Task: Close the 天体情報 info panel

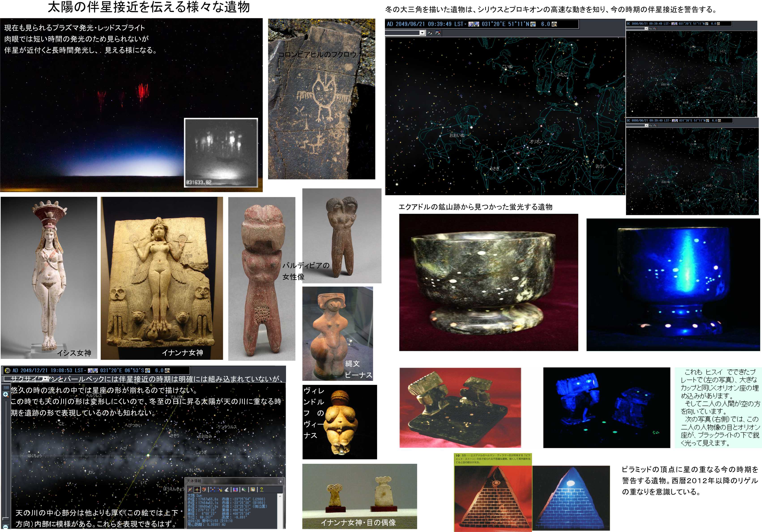Action: tap(280, 482)
